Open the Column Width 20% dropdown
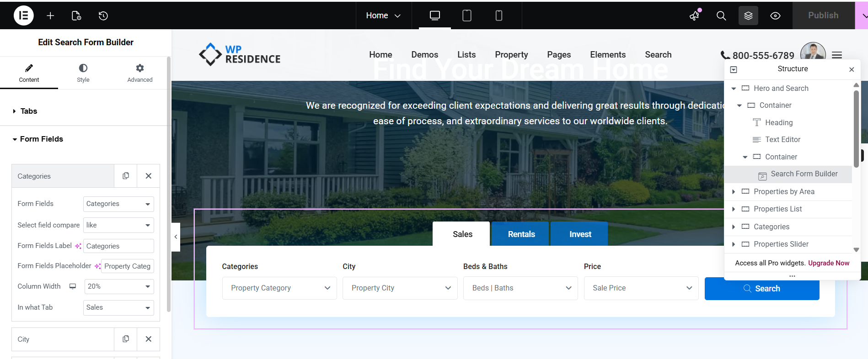 118,286
